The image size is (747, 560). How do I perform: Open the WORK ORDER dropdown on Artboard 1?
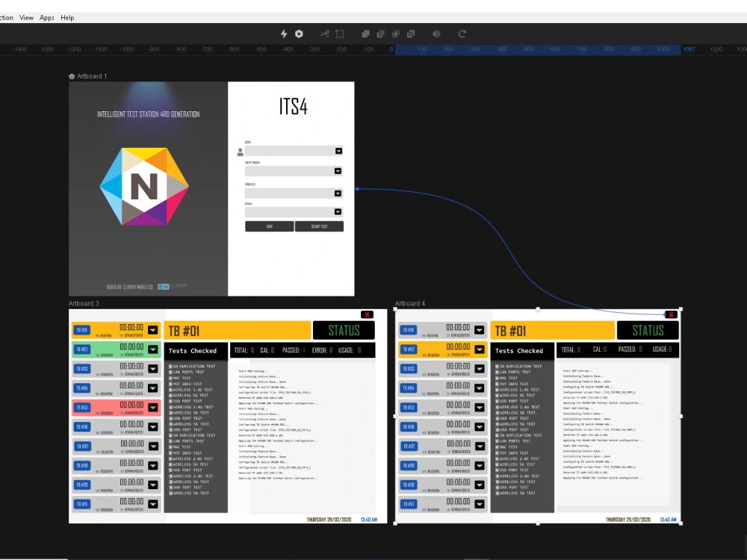coord(338,171)
